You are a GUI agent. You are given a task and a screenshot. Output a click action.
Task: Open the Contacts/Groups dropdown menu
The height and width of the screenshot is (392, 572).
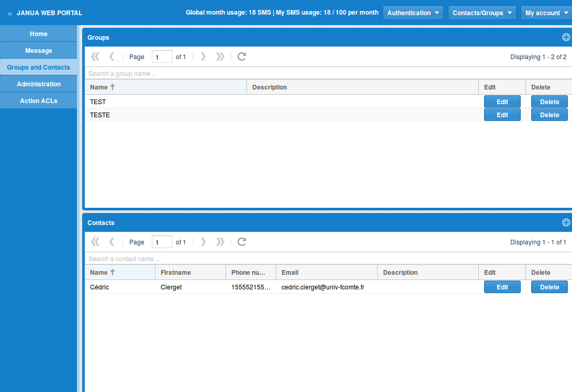482,13
